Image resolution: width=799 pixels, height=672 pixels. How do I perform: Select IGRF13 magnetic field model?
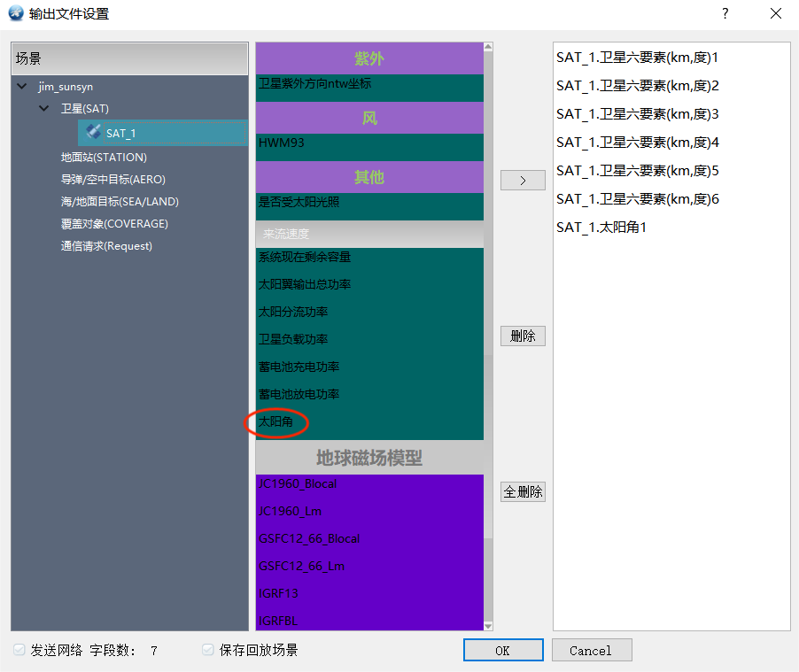pyautogui.click(x=278, y=593)
